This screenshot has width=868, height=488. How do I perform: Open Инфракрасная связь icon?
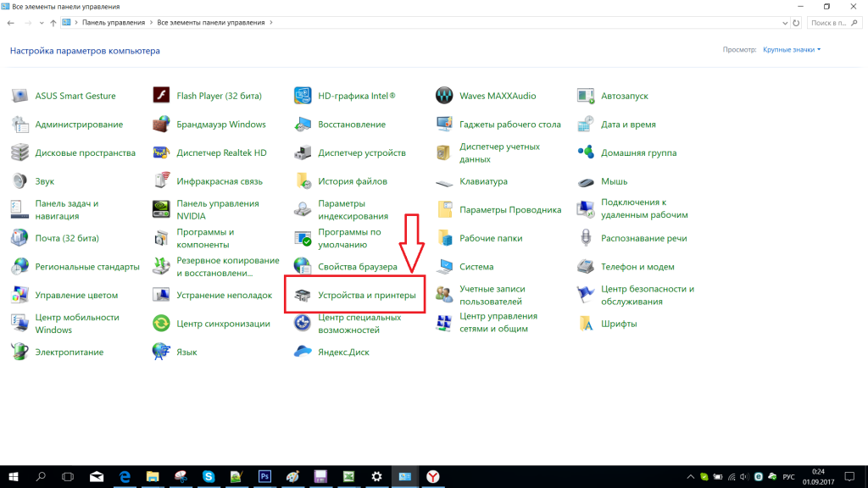coord(161,181)
